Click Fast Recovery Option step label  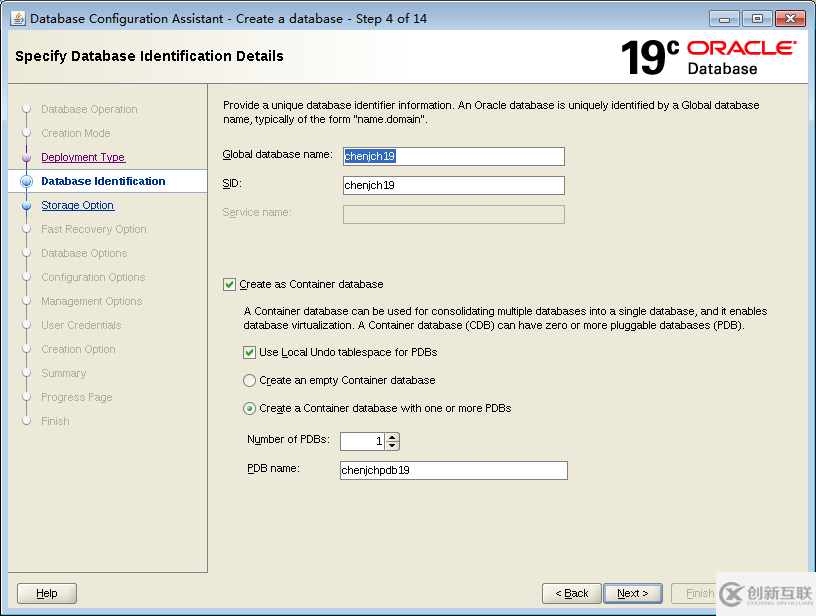coord(94,229)
